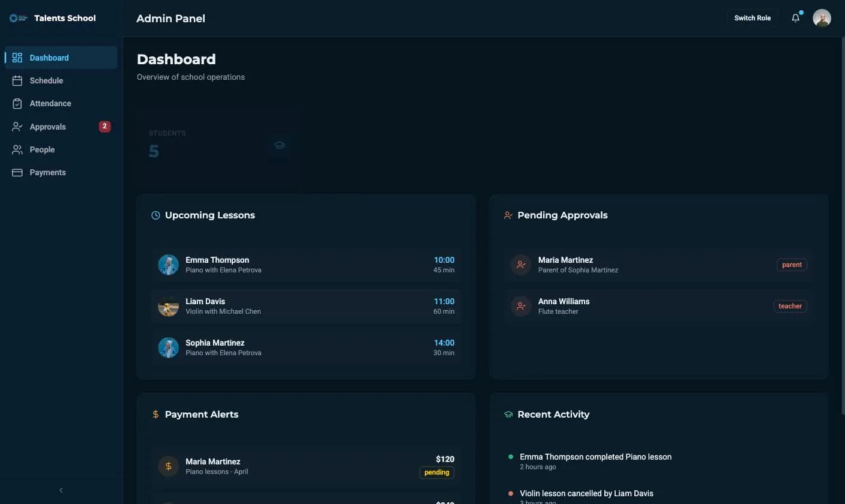
Task: Click the graduation cap beside Recent Activity
Action: click(x=508, y=415)
